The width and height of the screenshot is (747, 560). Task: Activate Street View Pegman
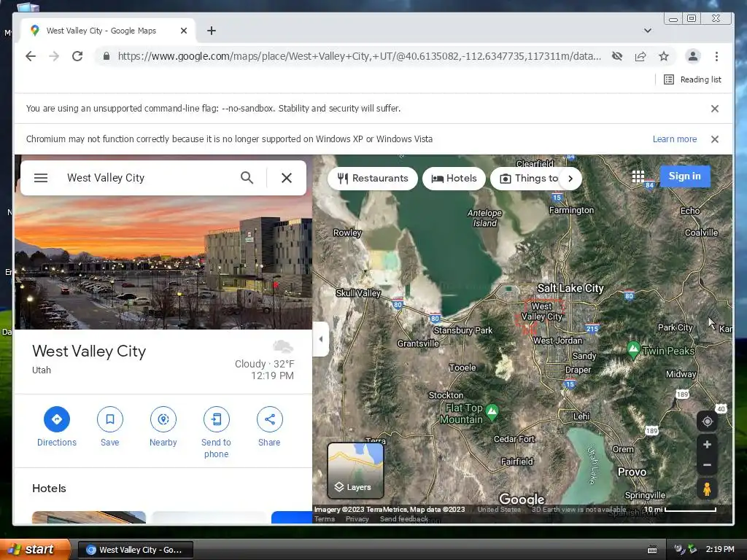pyautogui.click(x=707, y=489)
